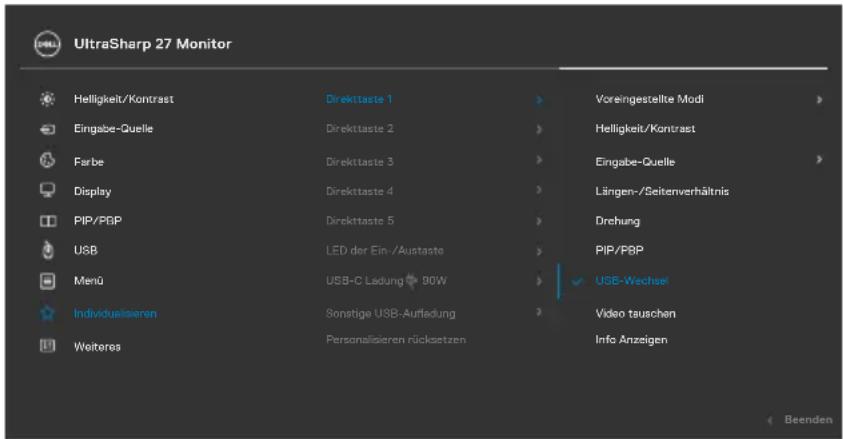Image resolution: width=843 pixels, height=439 pixels.
Task: Select Direkttaste 1 option
Action: (359, 99)
